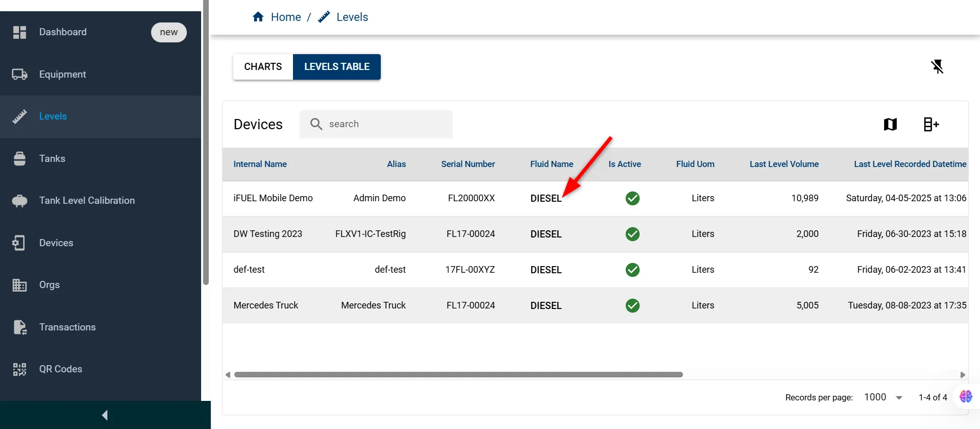Viewport: 980px width, 429px height.
Task: Click the add device icon
Action: [x=931, y=124]
